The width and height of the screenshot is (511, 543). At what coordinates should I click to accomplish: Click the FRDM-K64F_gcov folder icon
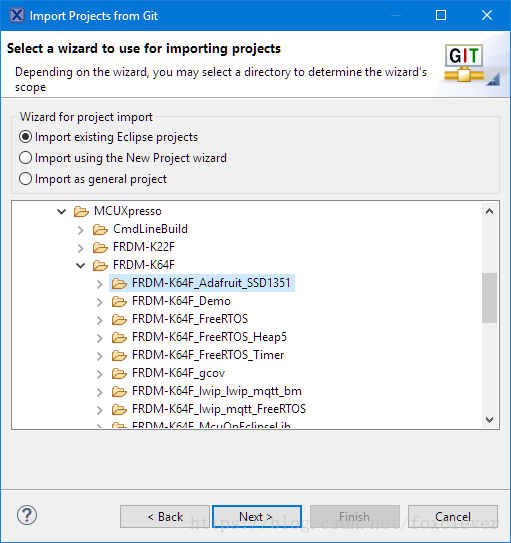click(x=119, y=373)
